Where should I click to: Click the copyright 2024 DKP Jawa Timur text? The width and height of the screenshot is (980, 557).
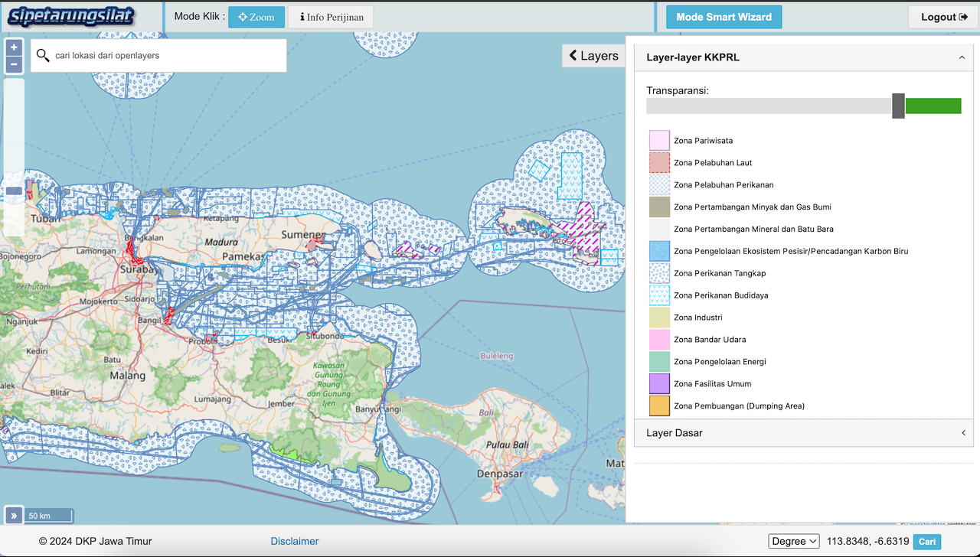pyautogui.click(x=96, y=541)
